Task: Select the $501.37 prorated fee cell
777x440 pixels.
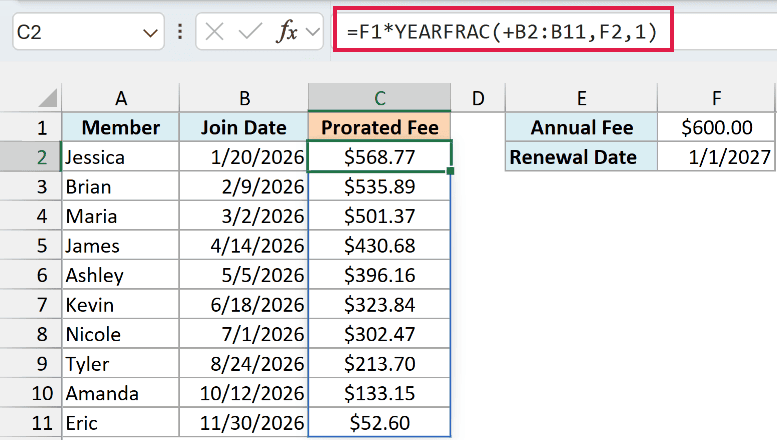Action: click(380, 216)
